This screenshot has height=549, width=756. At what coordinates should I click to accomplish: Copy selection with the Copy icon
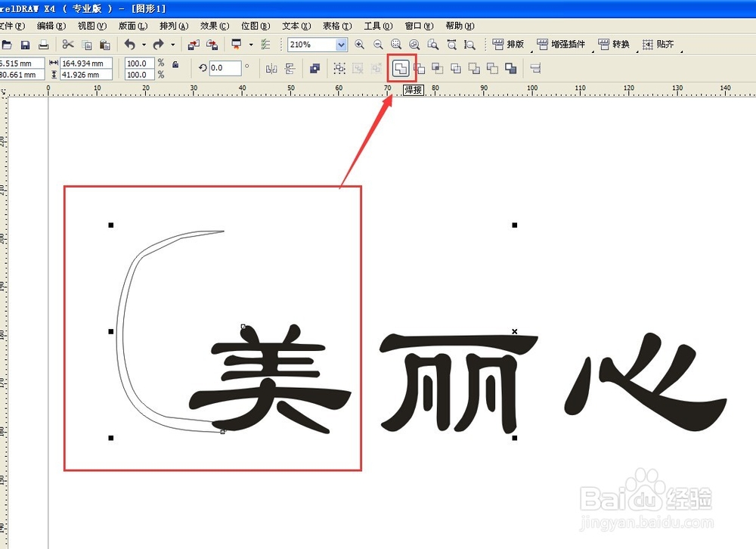click(87, 45)
